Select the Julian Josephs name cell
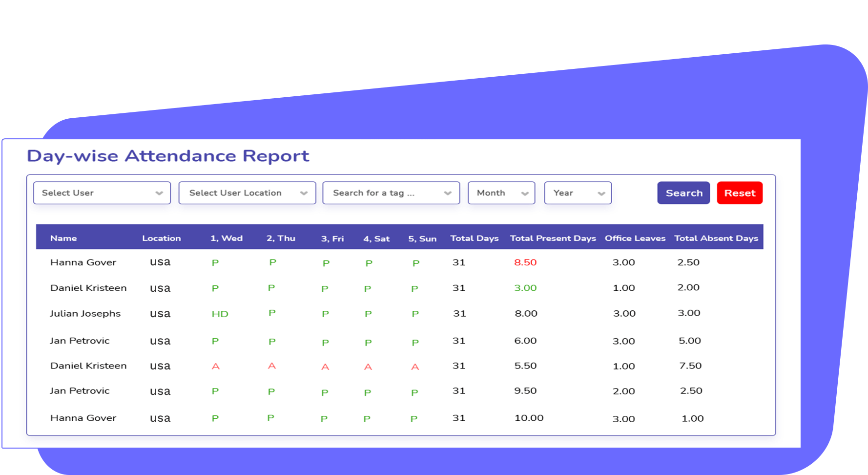The width and height of the screenshot is (868, 475). [x=85, y=314]
